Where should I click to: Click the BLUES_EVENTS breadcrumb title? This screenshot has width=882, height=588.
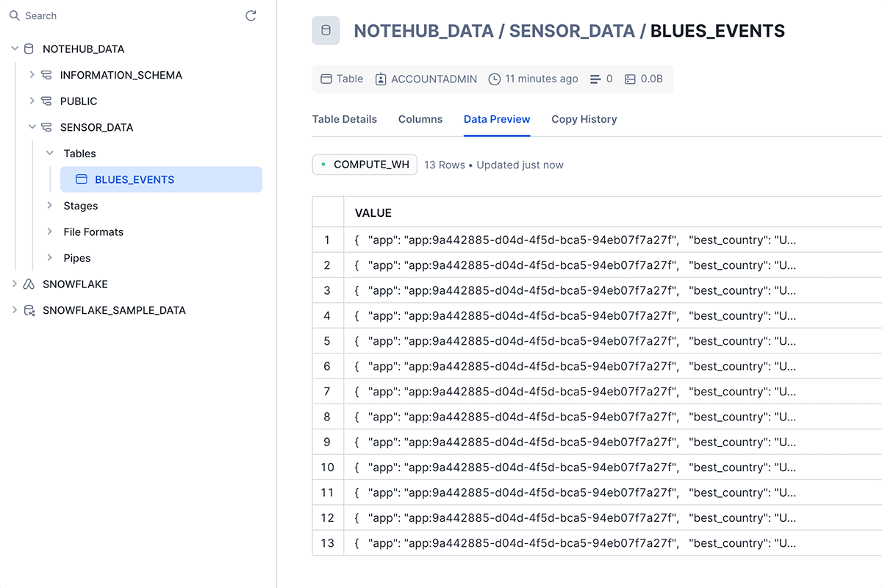(717, 31)
